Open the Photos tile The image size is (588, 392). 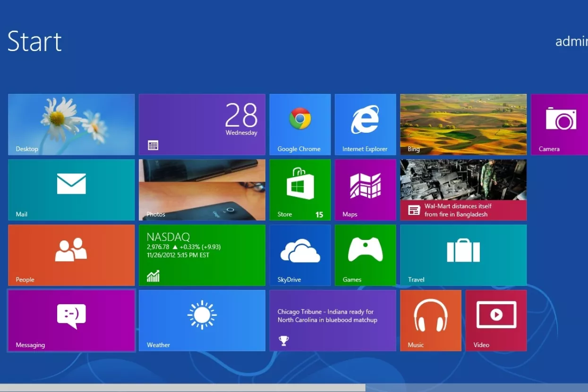[202, 190]
